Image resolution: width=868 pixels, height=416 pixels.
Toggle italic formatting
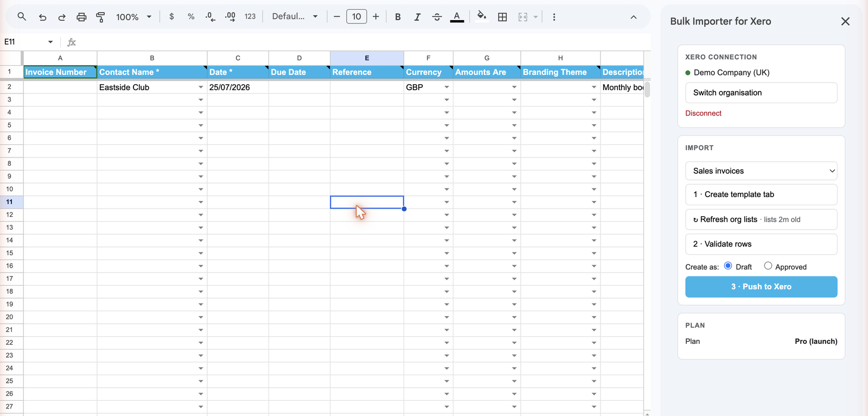click(417, 17)
